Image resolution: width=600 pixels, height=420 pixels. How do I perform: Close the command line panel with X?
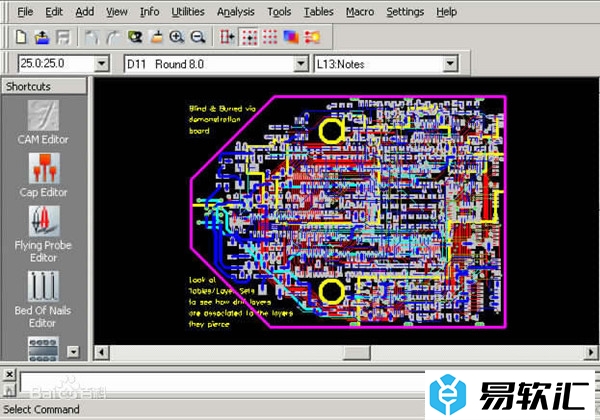[10, 374]
